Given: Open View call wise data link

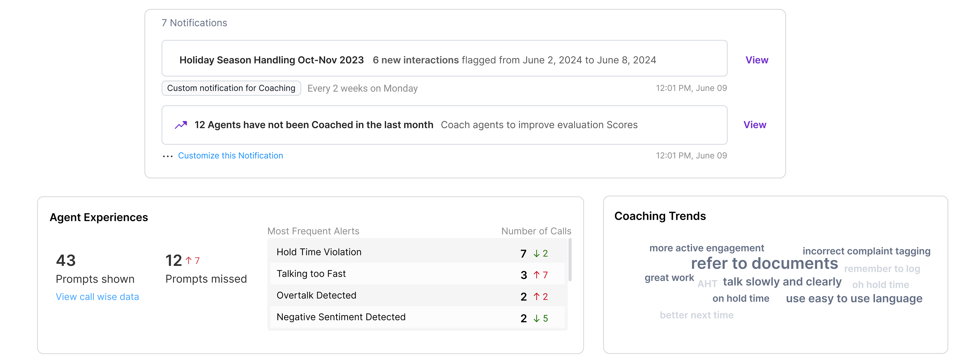Looking at the screenshot, I should tap(97, 297).
